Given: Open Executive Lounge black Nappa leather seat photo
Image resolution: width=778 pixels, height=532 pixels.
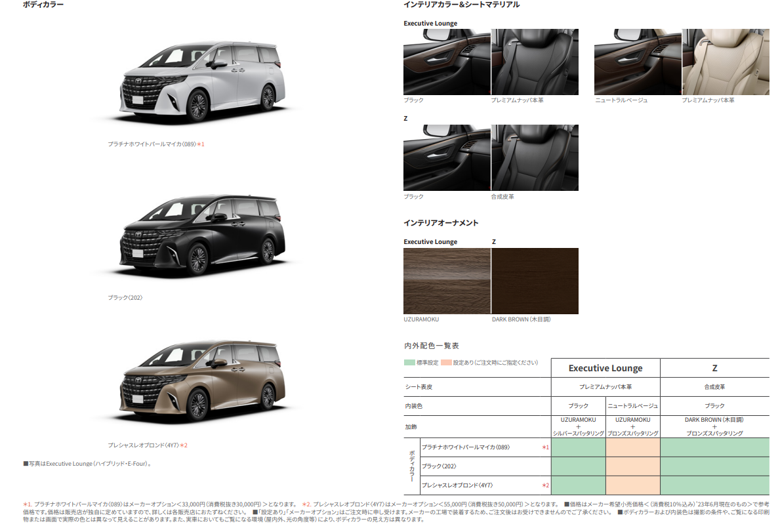Looking at the screenshot, I should (x=535, y=62).
